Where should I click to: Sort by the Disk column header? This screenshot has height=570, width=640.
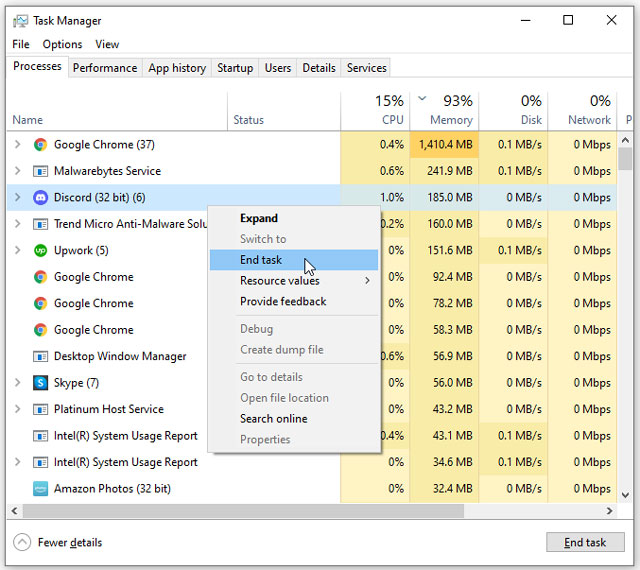[x=513, y=111]
